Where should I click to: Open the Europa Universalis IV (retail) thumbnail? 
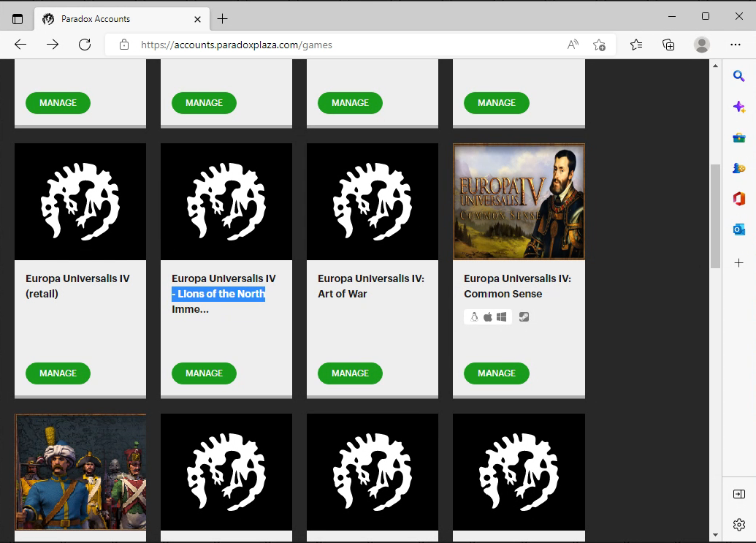[x=80, y=202]
